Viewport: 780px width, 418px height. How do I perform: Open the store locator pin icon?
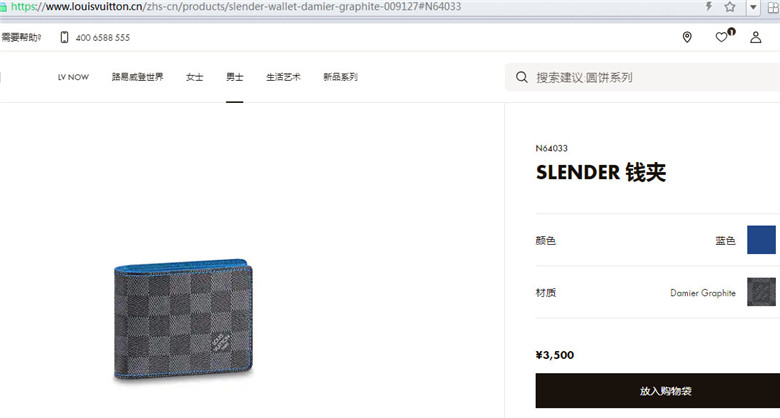click(687, 37)
